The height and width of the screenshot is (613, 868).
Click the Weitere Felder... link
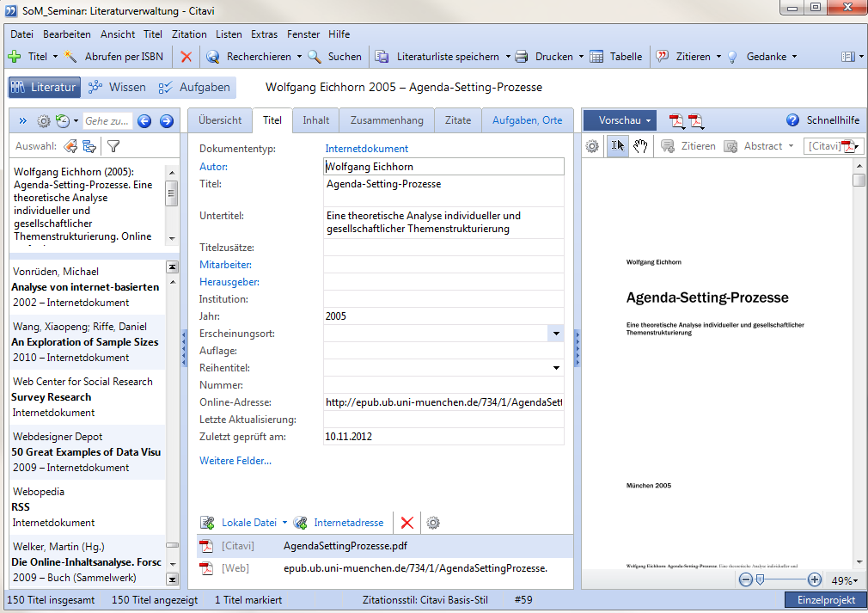(235, 461)
